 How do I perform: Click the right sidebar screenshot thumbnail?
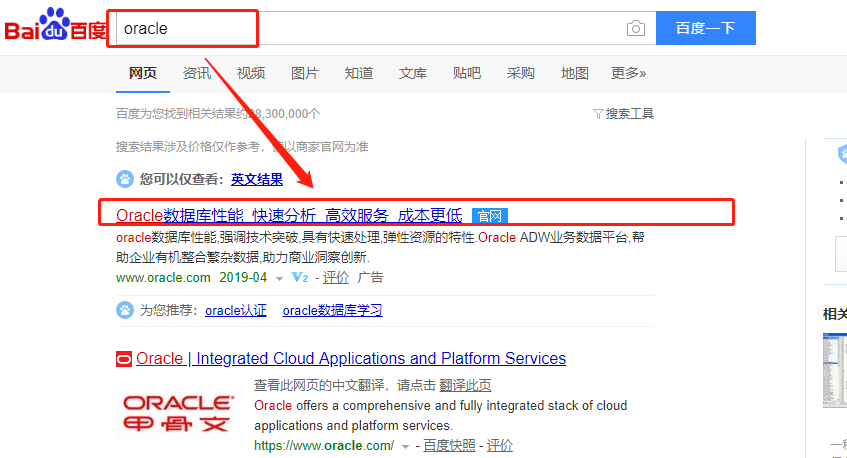click(835, 370)
